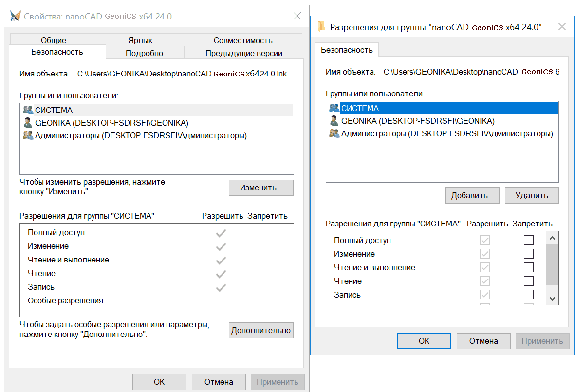Click the Изменить... button

point(261,187)
